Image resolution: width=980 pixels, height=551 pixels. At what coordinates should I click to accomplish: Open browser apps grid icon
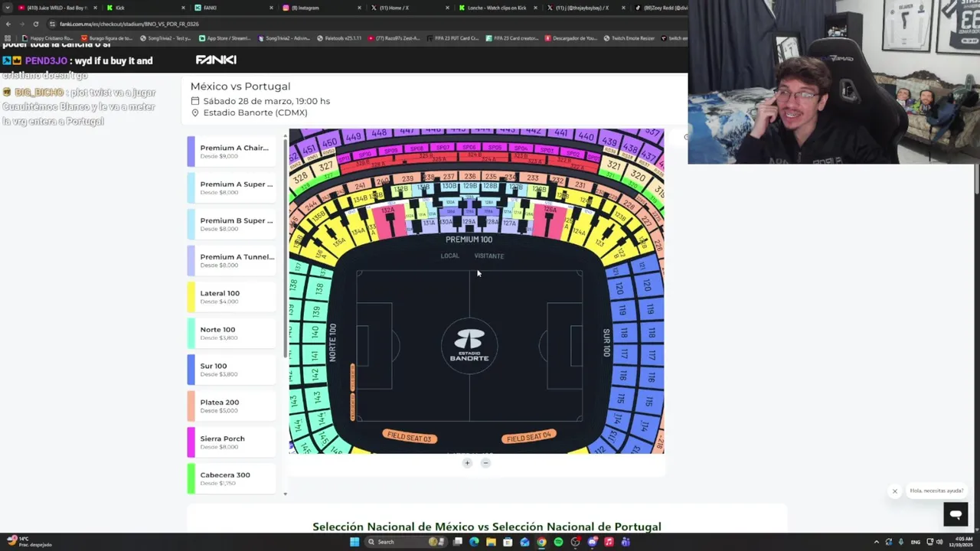pos(8,37)
